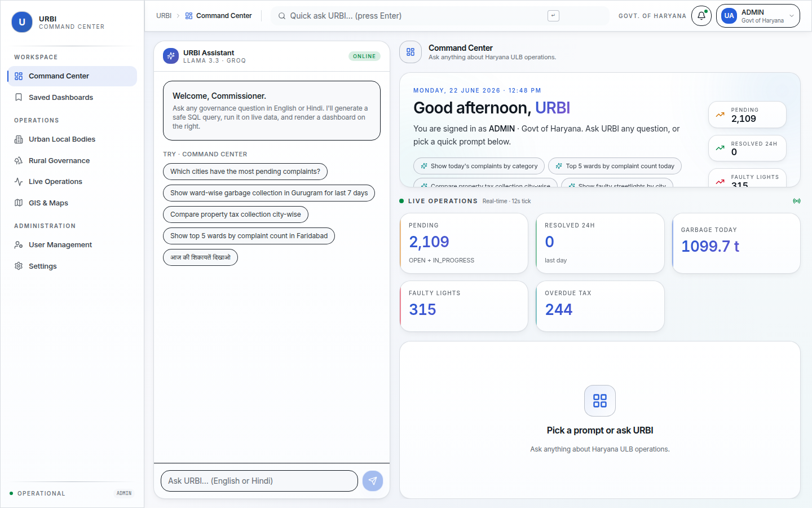
Task: Open the ADMIN account dropdown
Action: tap(758, 16)
